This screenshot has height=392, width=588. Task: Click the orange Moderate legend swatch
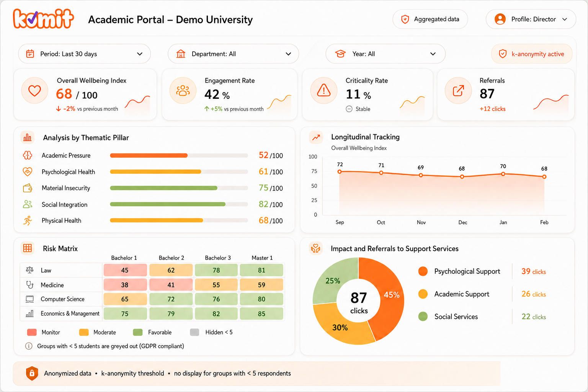tap(84, 332)
